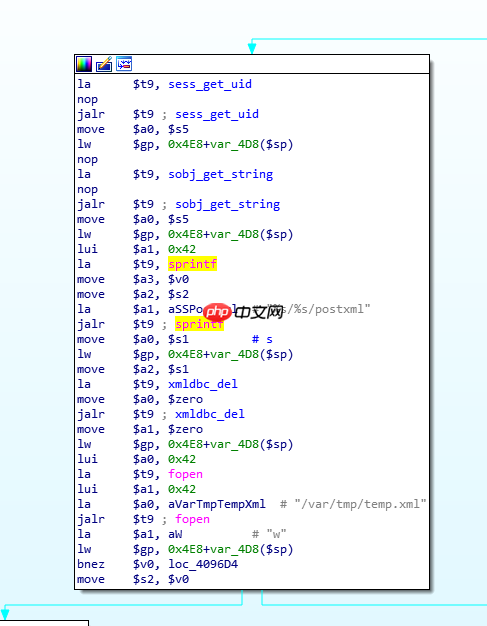Select the aVarTmpTempXml operand
Screen dimensions: 487x626
[x=217, y=504]
